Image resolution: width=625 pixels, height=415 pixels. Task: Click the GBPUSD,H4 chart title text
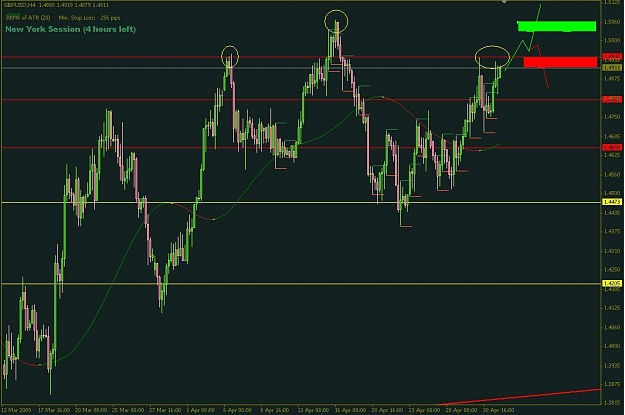[x=20, y=5]
